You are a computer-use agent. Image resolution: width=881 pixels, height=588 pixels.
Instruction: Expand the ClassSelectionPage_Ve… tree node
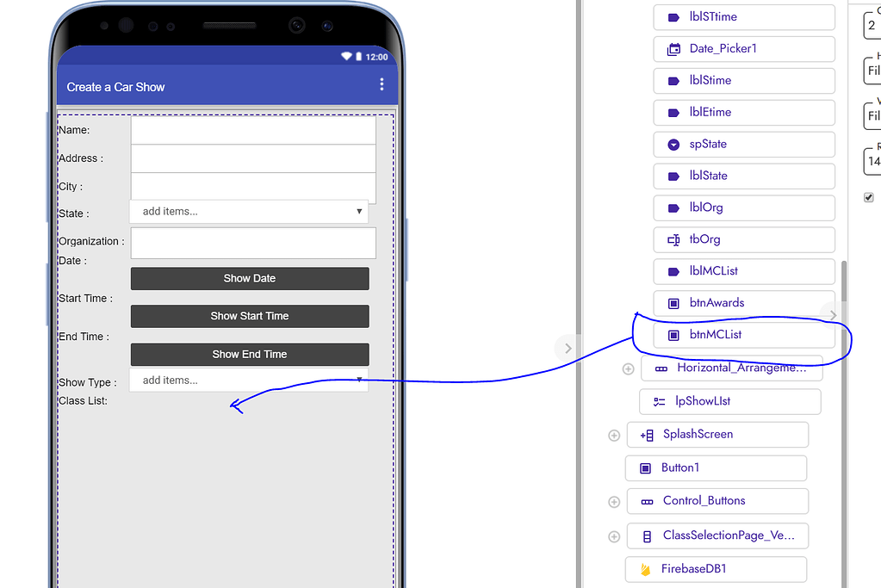tap(614, 537)
